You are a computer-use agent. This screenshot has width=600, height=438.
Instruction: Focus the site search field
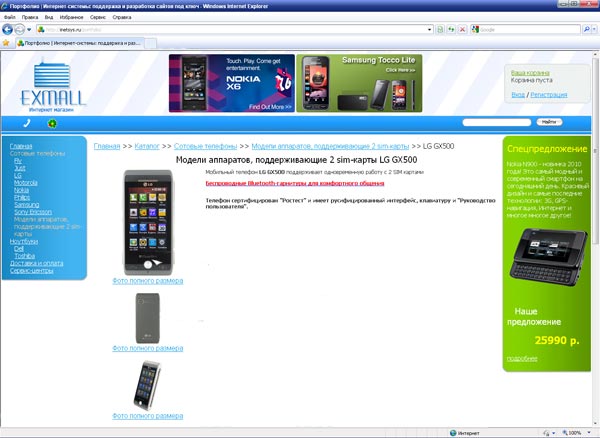point(497,122)
